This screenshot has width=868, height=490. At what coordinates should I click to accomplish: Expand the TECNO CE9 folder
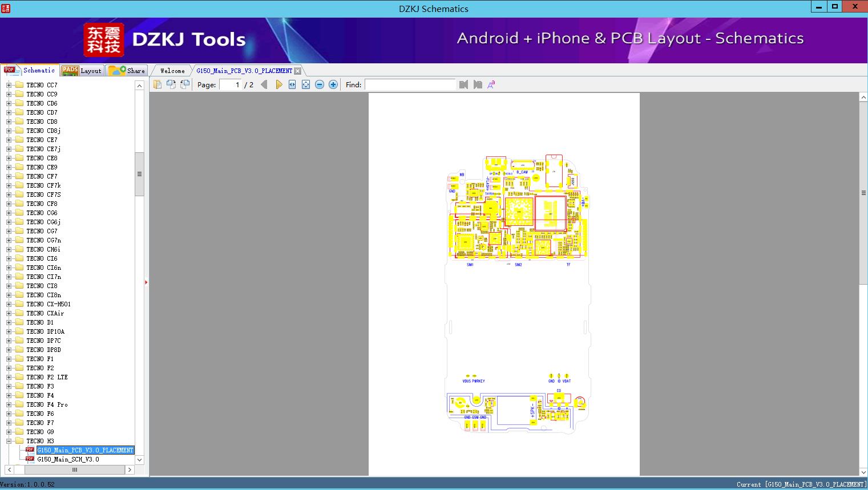pyautogui.click(x=9, y=167)
